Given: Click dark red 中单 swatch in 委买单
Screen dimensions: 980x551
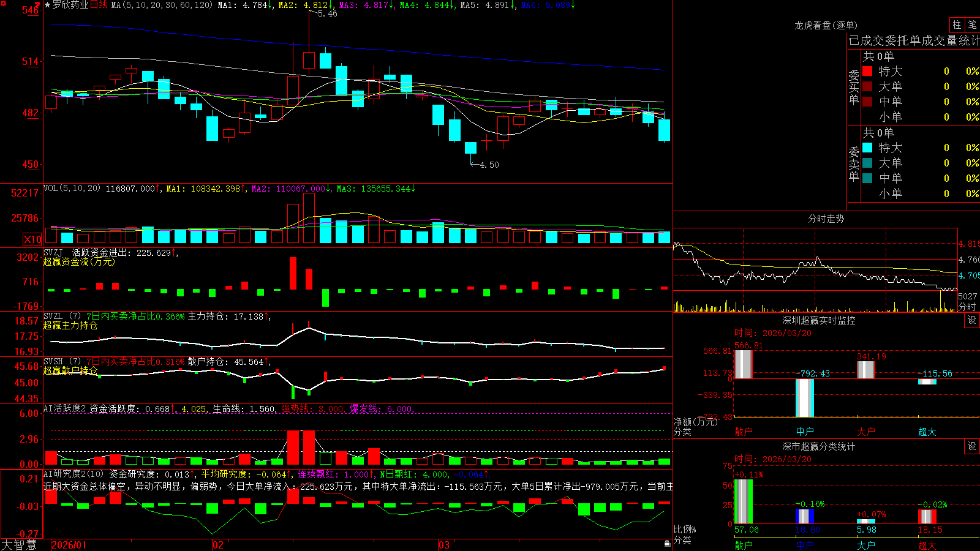Looking at the screenshot, I should 867,102.
